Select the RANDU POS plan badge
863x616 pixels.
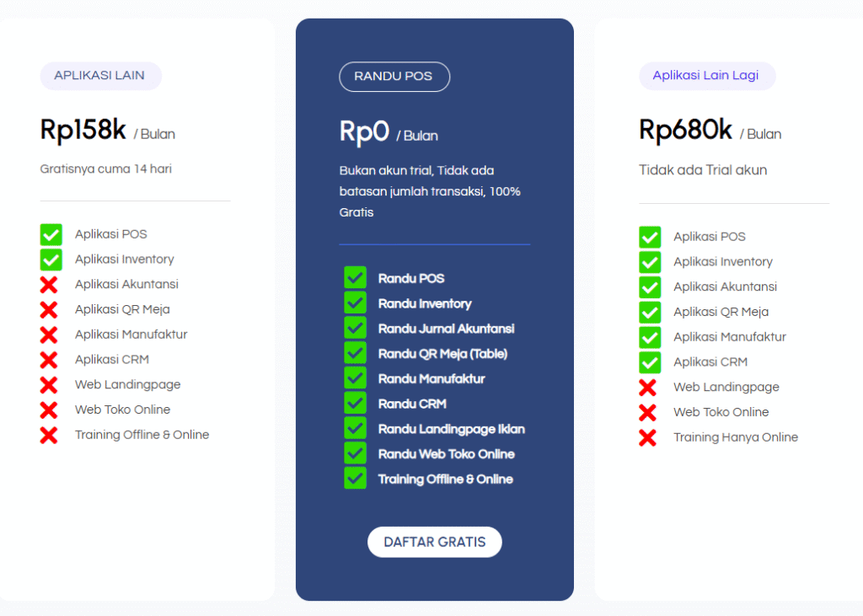click(x=394, y=77)
